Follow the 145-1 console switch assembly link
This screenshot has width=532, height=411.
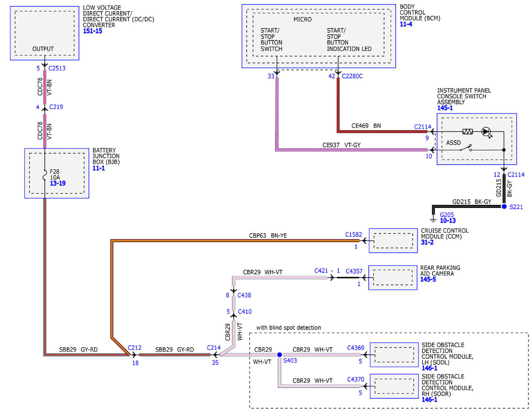[445, 108]
